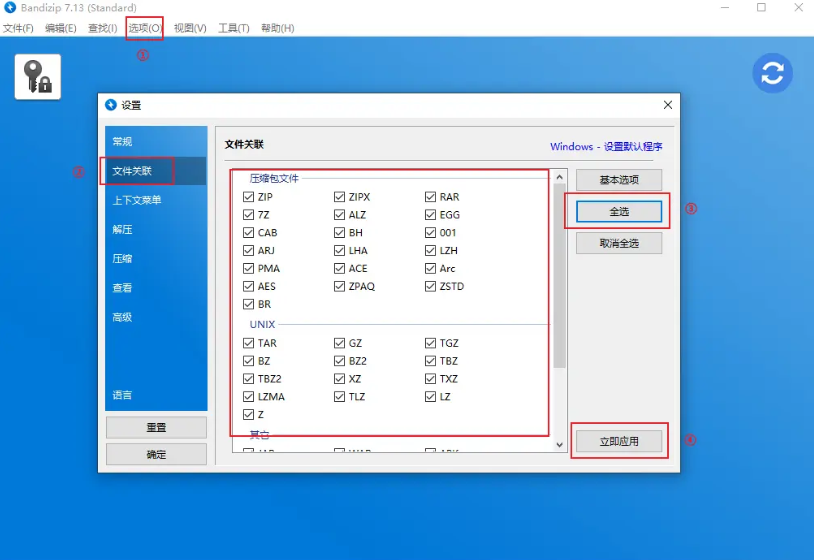Toggle the XZ checkbox
The image size is (814, 560).
(x=340, y=379)
